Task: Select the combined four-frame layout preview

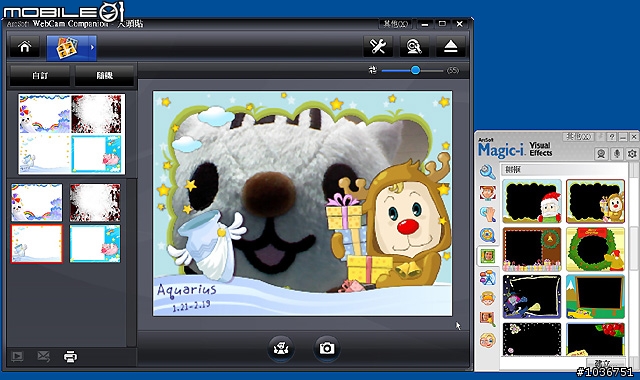Action: pos(72,134)
